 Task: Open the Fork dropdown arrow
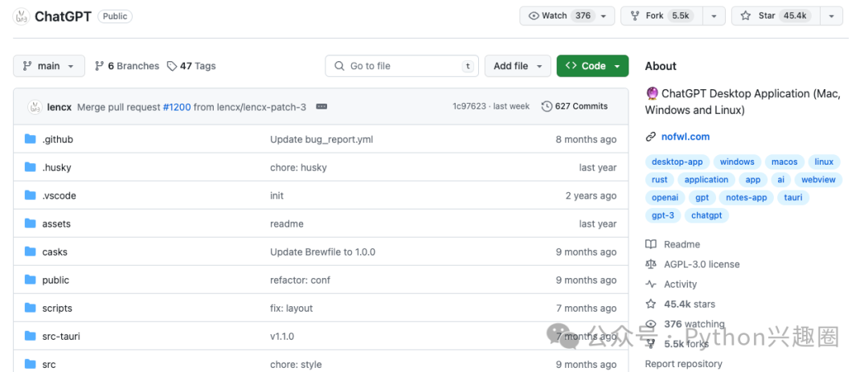point(714,16)
